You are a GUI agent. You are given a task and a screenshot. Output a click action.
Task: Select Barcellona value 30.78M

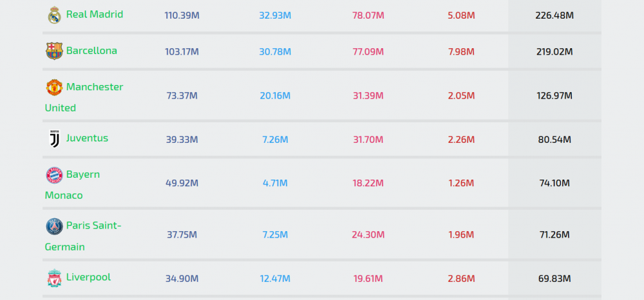pos(275,52)
